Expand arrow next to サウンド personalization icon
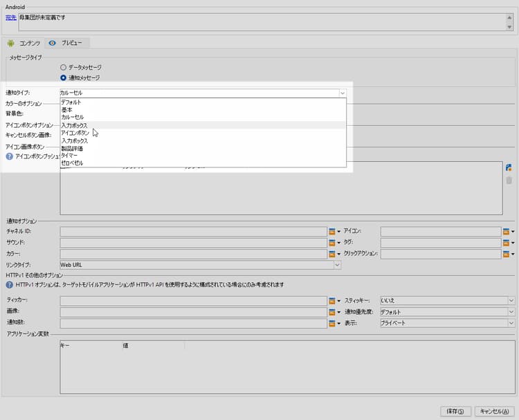This screenshot has width=519, height=420. pos(338,243)
